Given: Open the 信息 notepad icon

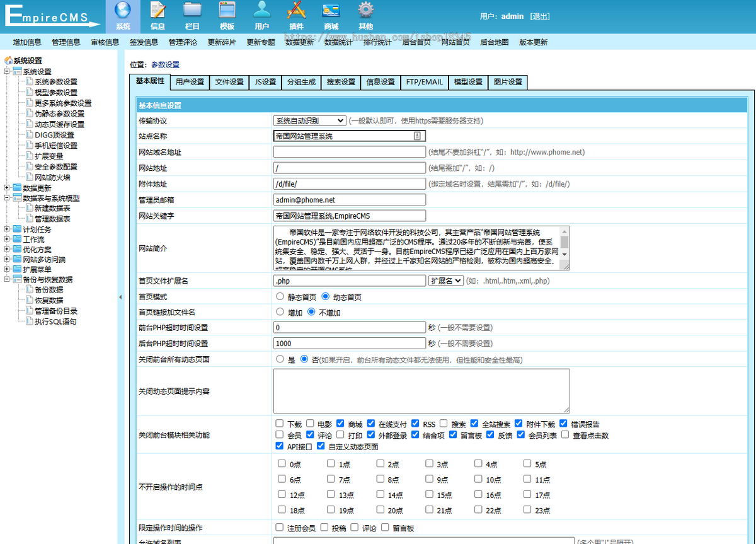Looking at the screenshot, I should (x=157, y=11).
